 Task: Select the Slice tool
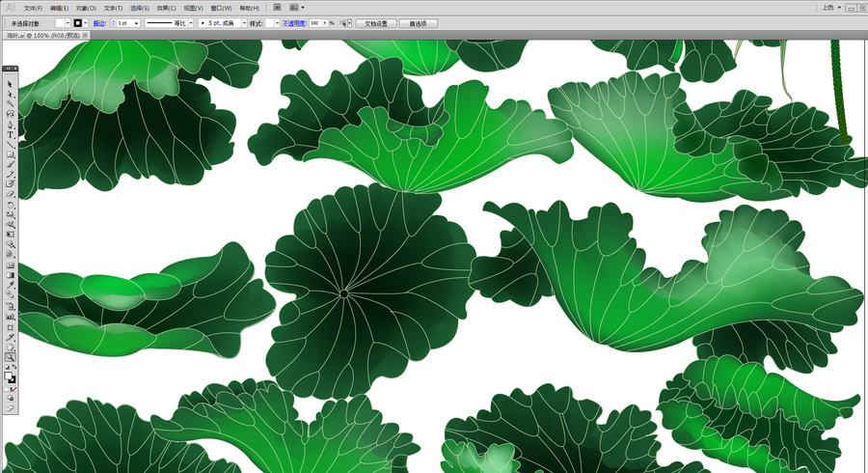click(x=10, y=337)
